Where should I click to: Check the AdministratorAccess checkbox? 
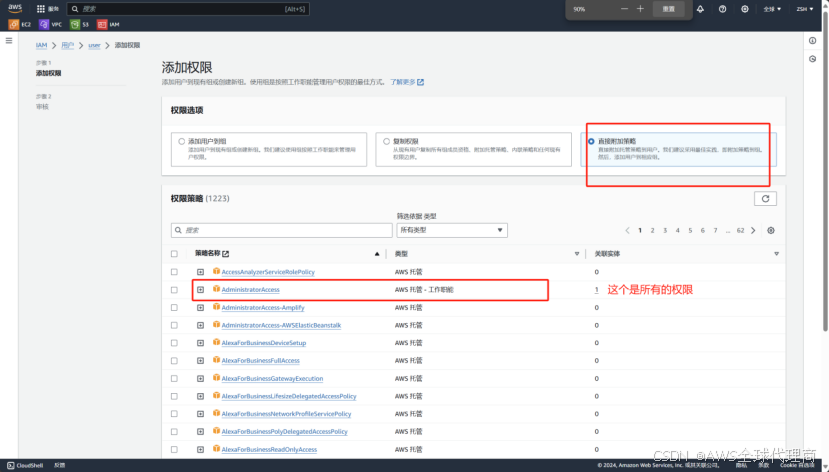[174, 290]
